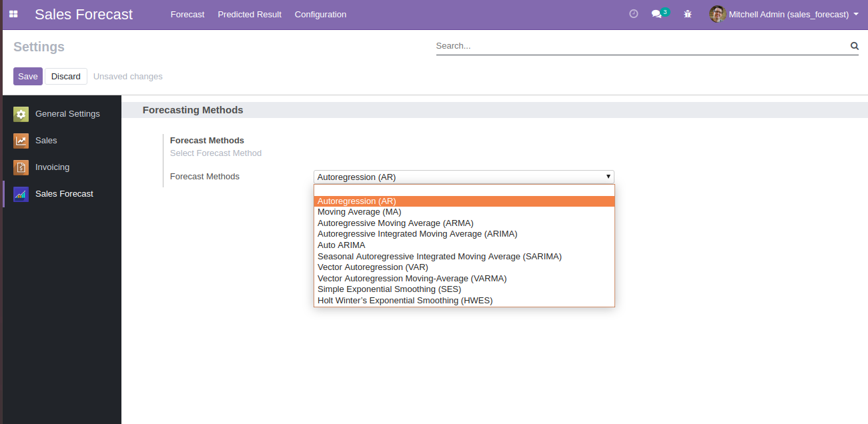
Task: Open the Forecast menu
Action: click(x=187, y=14)
